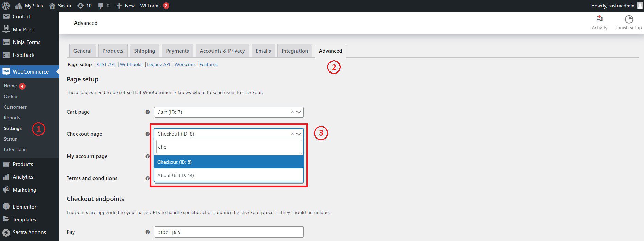Open WooCommerce Orders submenu

tap(11, 96)
